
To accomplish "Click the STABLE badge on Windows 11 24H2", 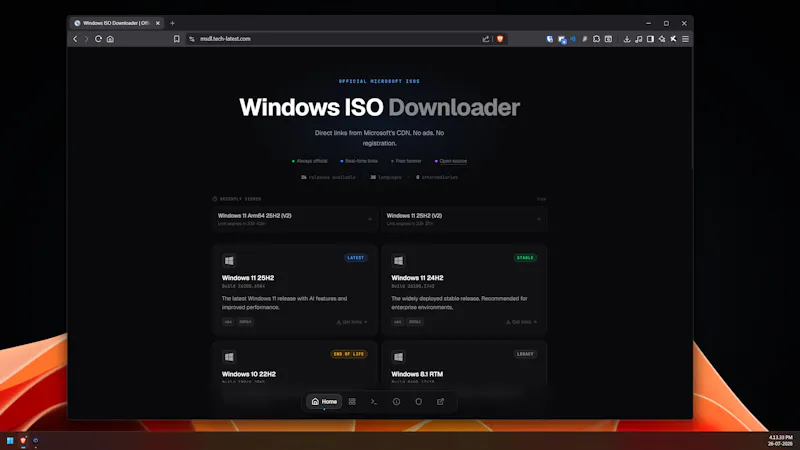I will 525,258.
